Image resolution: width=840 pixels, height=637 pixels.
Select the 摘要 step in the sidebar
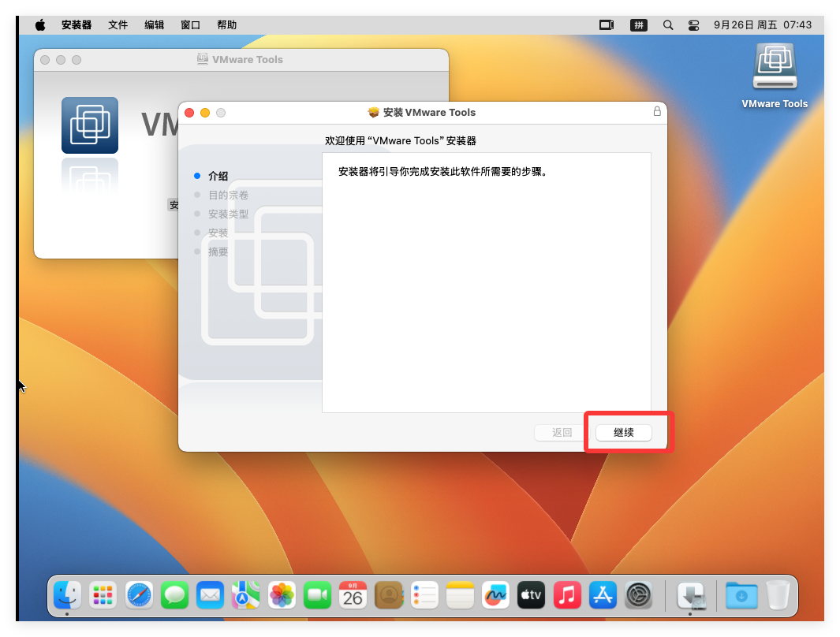[218, 252]
